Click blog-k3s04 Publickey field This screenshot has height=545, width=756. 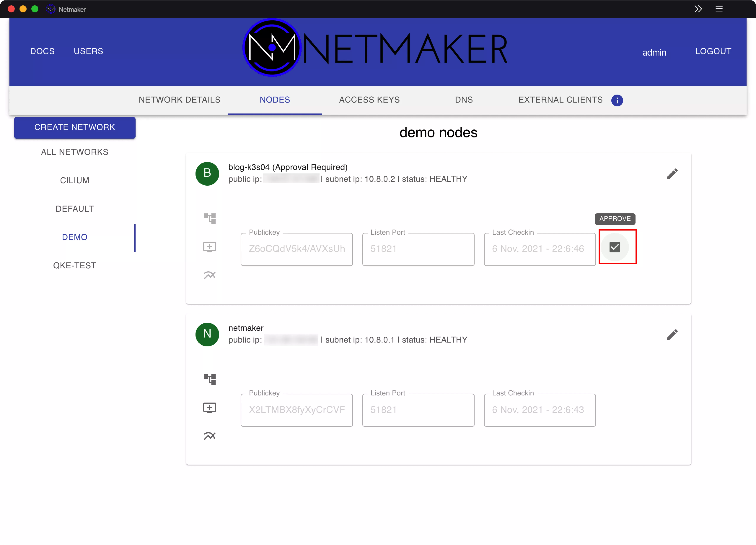[297, 249]
